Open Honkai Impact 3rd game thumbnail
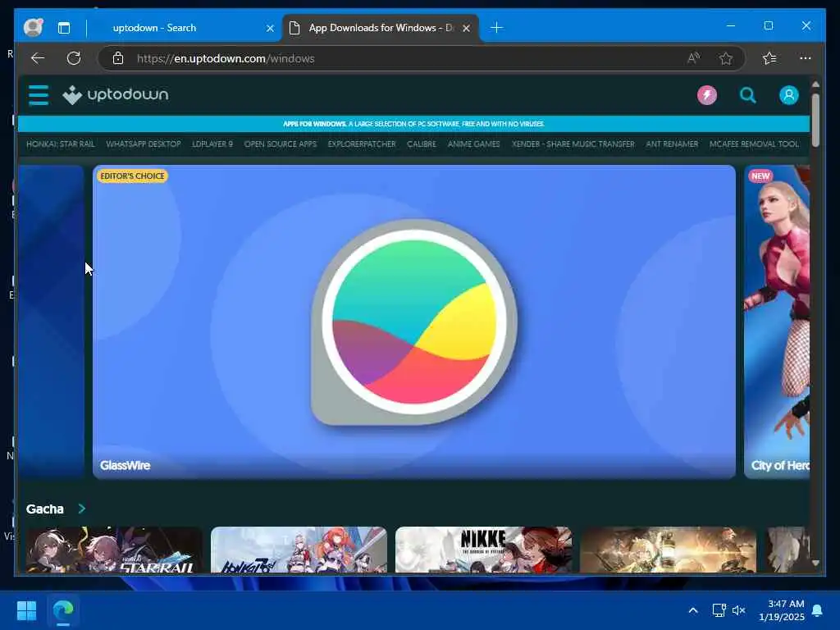 299,550
